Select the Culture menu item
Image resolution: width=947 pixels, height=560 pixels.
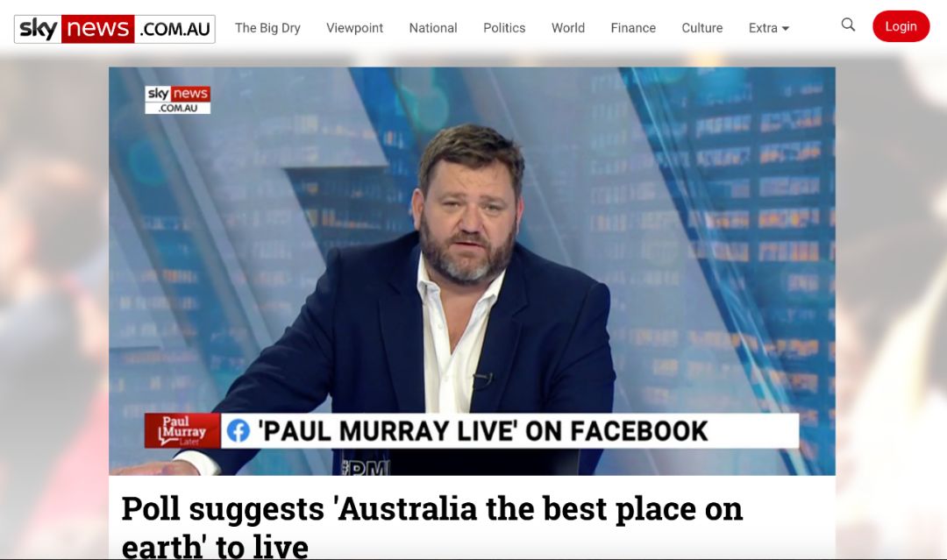[701, 28]
